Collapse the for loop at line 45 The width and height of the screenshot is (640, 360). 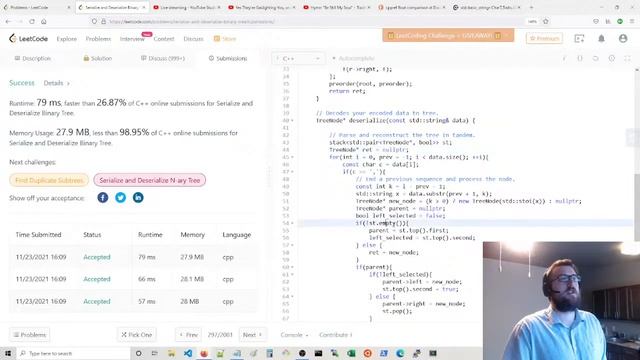coord(292,157)
